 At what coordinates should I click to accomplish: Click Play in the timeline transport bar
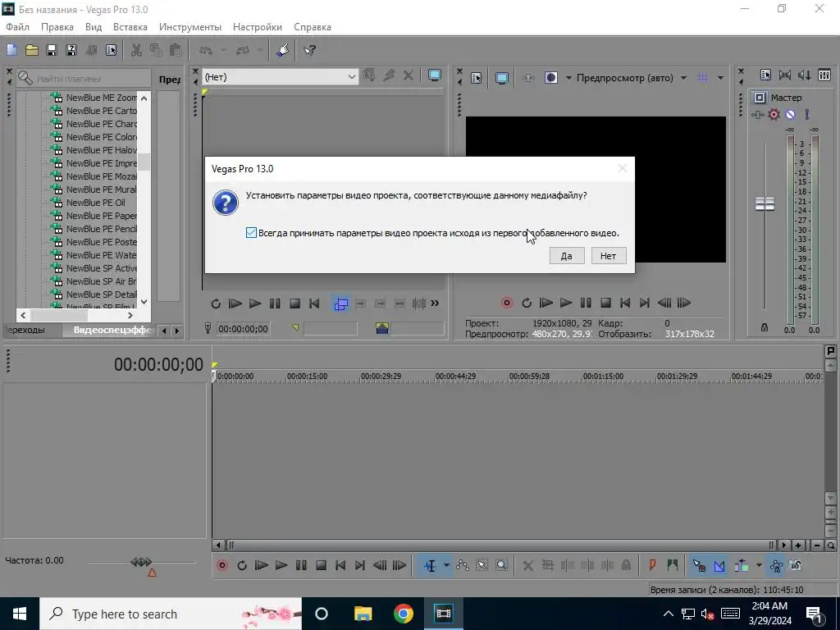[x=281, y=565]
